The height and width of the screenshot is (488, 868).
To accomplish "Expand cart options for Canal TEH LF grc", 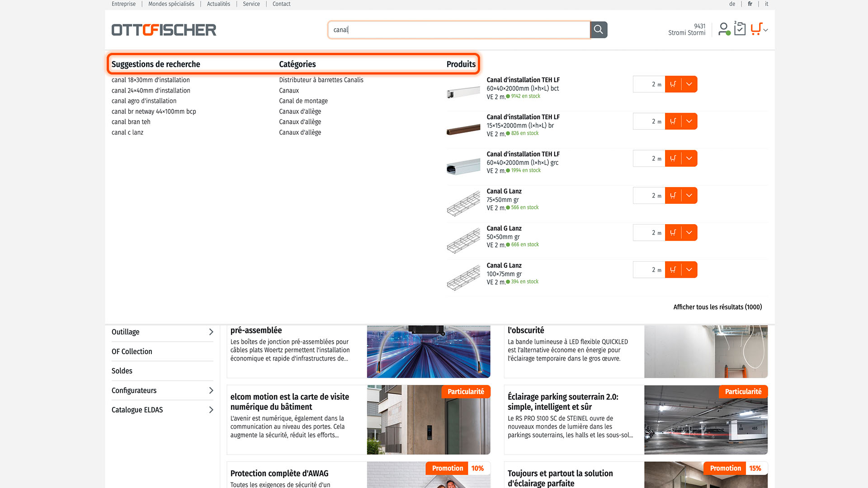I will (x=689, y=158).
